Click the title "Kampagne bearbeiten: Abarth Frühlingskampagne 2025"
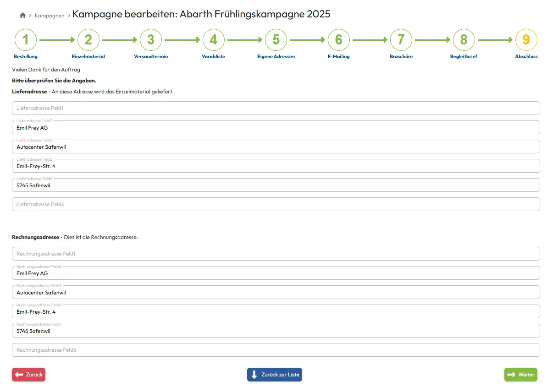The image size is (558, 392). [x=201, y=14]
